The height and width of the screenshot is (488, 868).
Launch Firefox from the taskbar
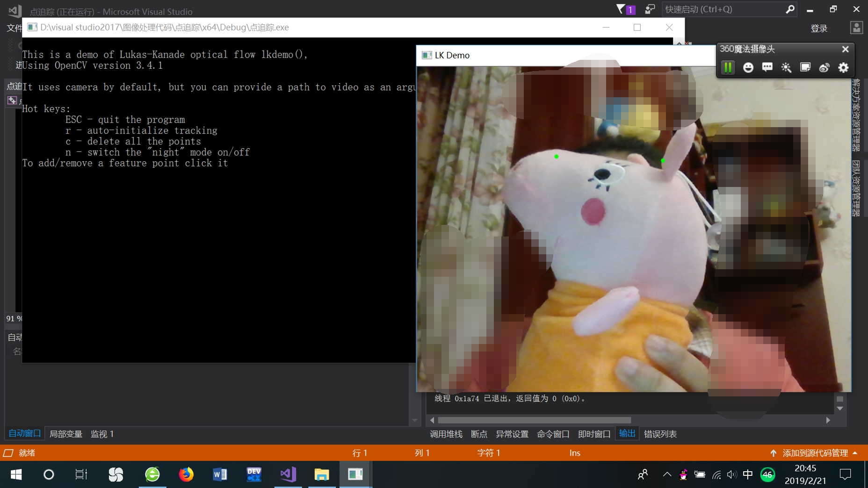tap(186, 474)
